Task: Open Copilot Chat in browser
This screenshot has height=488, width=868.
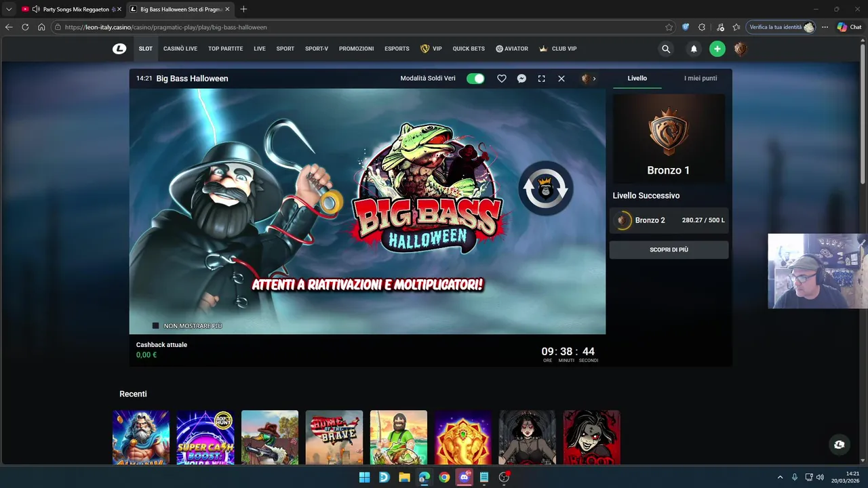Action: (x=849, y=27)
